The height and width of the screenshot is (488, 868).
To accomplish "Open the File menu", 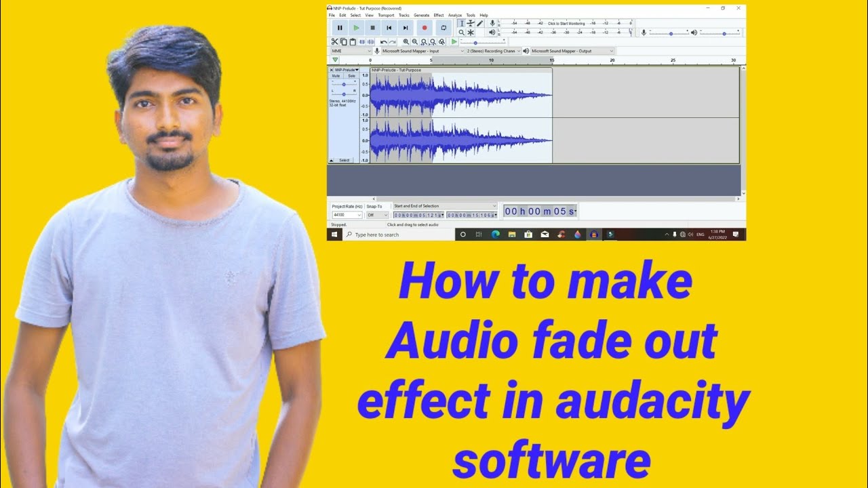I will pos(332,15).
